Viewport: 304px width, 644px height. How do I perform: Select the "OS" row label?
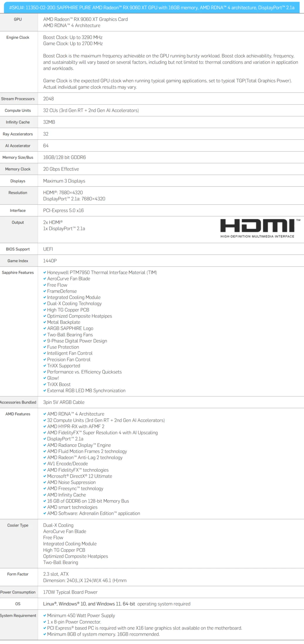point(18,604)
